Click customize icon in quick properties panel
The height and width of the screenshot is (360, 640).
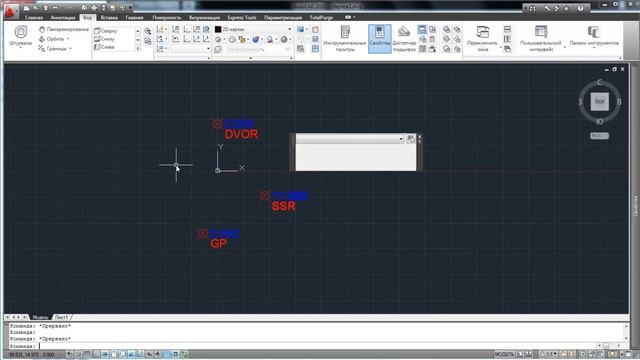coord(411,139)
